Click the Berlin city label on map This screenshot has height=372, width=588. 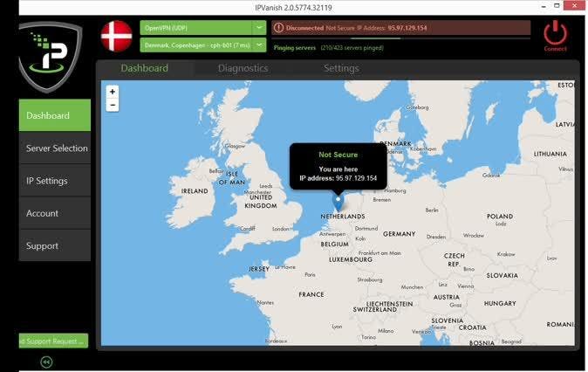[432, 210]
